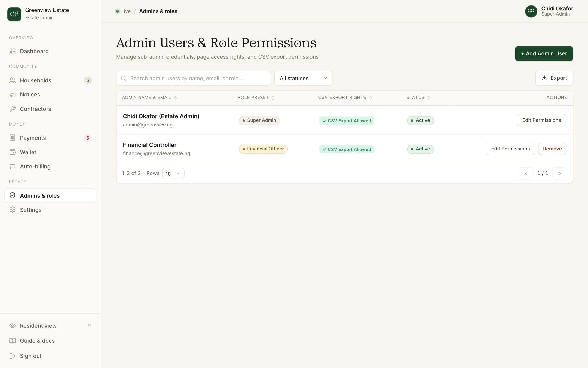
Task: Click the Contractors wrench icon
Action: coord(13,109)
